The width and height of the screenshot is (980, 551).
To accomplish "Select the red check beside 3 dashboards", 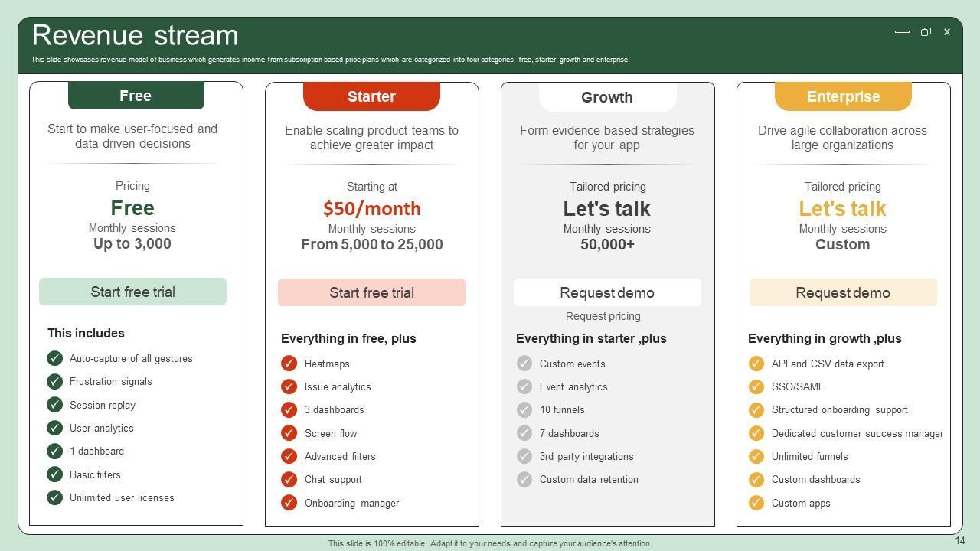I will 289,409.
